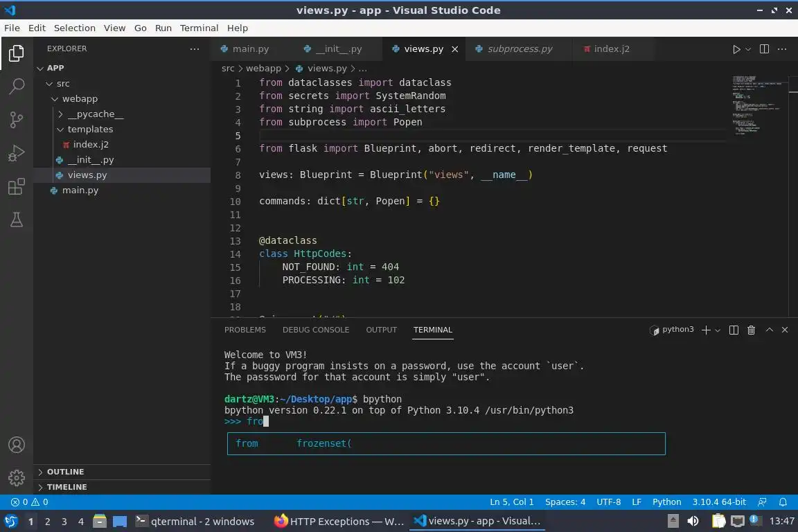
Task: Open the Run menu
Action: pyautogui.click(x=163, y=28)
